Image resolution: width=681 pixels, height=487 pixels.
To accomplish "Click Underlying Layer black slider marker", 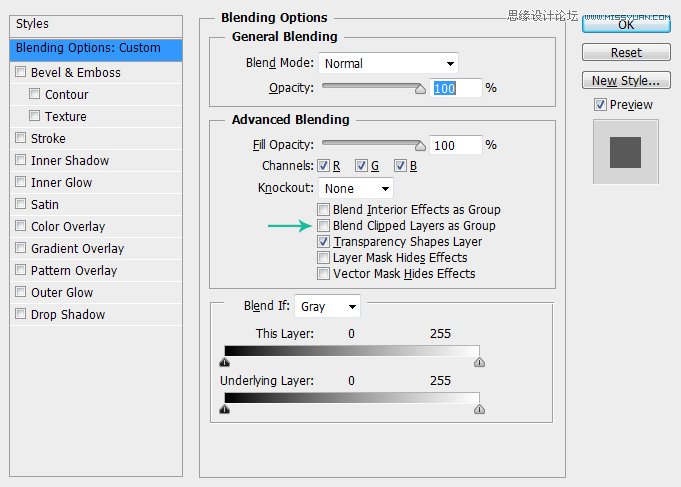I will (x=225, y=409).
